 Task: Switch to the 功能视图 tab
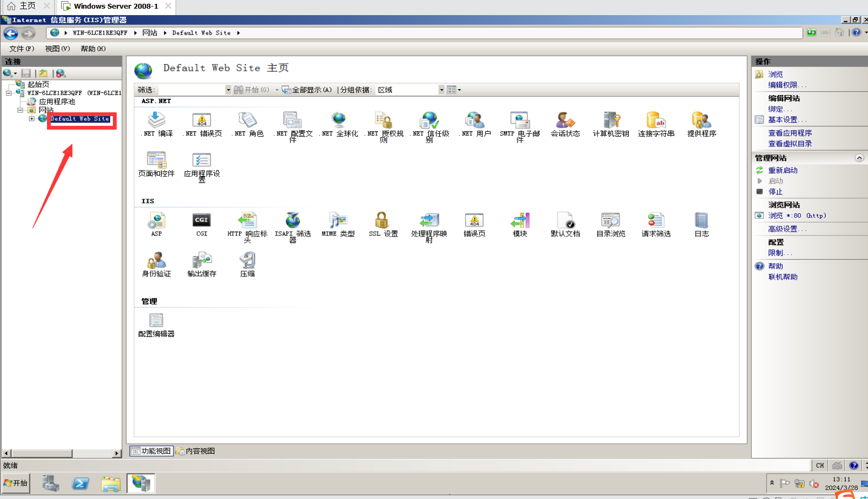pyautogui.click(x=152, y=451)
